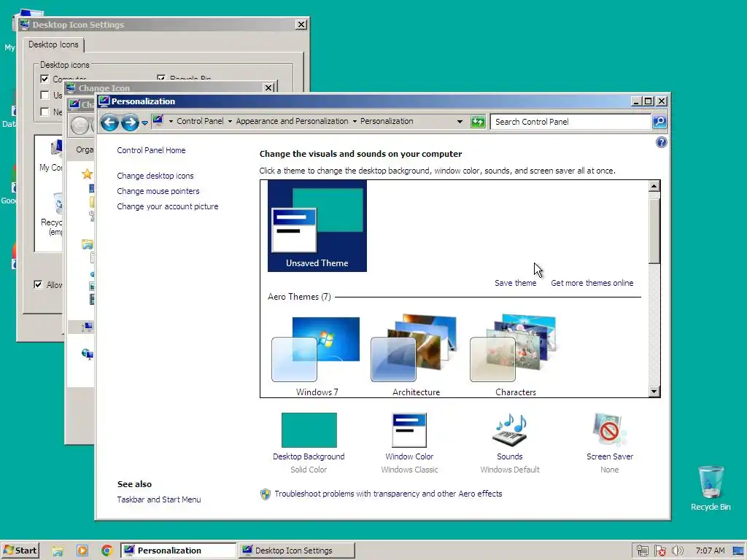Viewport: 747px width, 560px height.
Task: Click the theme list scrollbar thumb
Action: 654,231
